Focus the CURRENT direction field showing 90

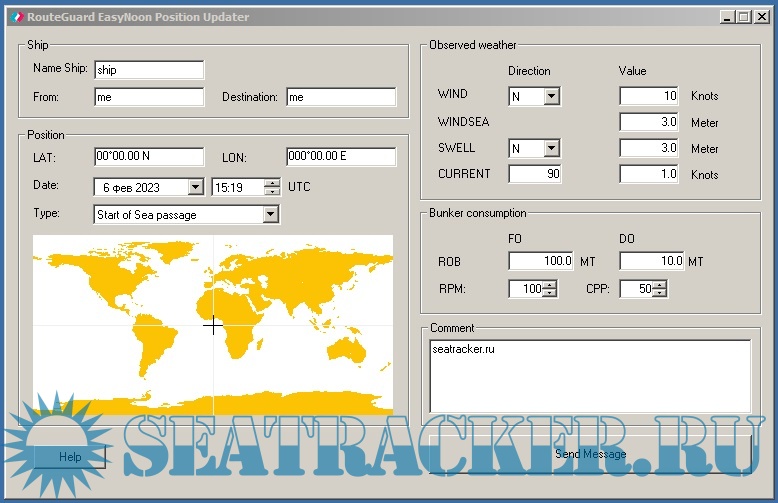534,174
